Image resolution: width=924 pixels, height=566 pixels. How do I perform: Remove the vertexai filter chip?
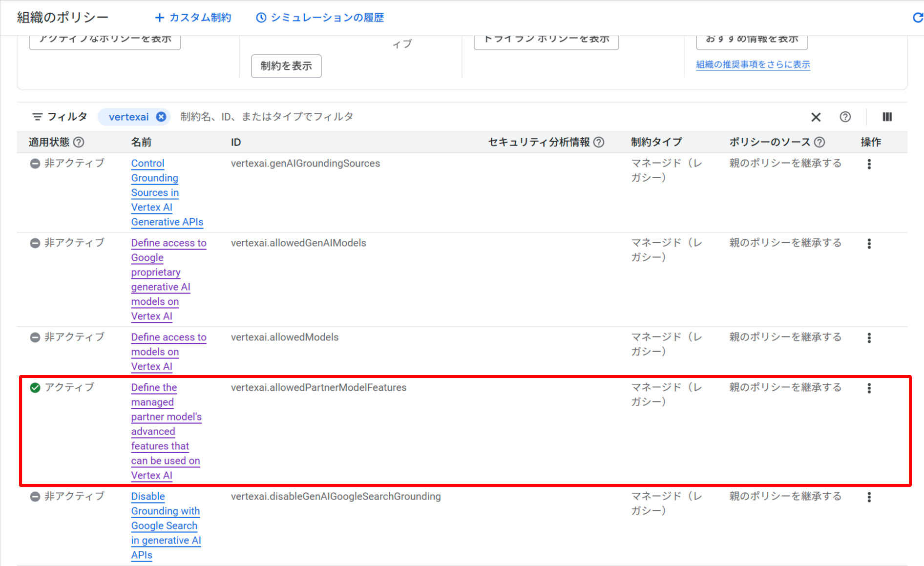coord(161,117)
